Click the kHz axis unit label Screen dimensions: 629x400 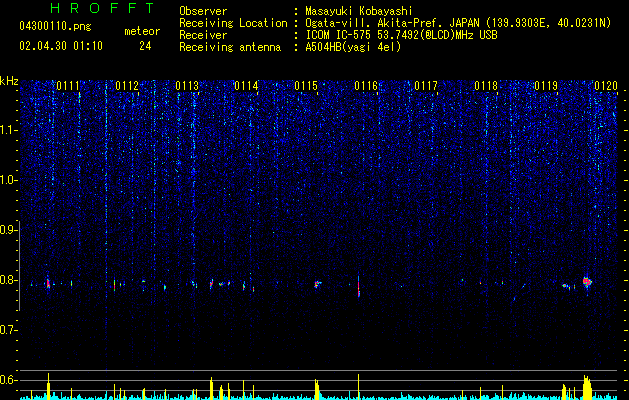tap(9, 81)
